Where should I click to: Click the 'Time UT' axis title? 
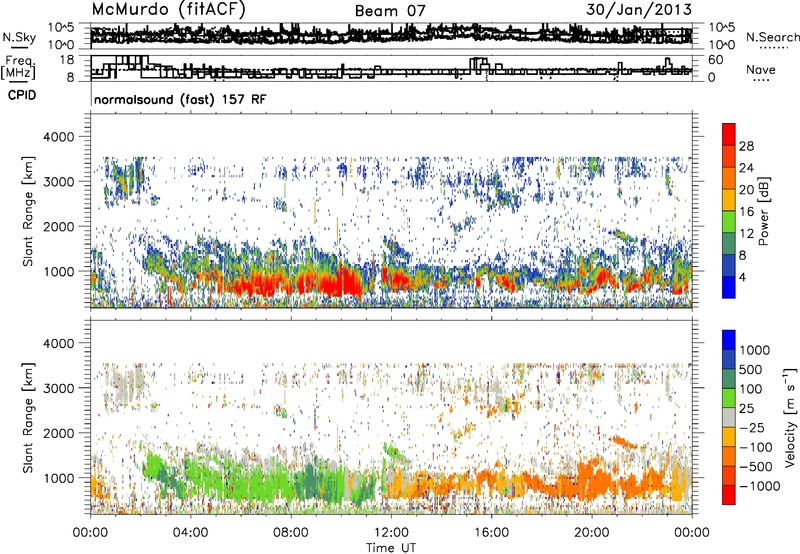coord(391,548)
